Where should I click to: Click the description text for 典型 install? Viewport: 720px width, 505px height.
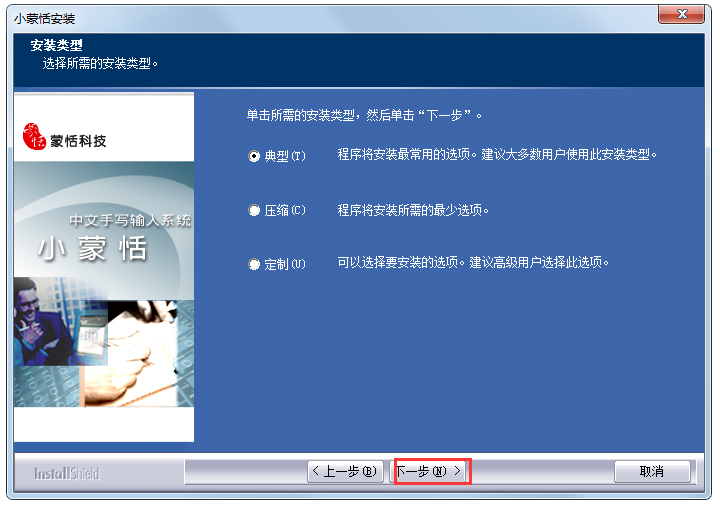click(x=497, y=155)
